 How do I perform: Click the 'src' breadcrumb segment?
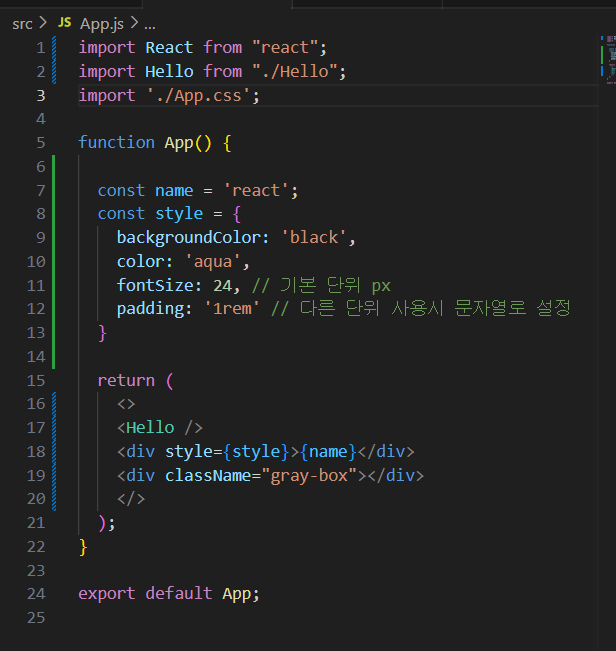(22, 24)
